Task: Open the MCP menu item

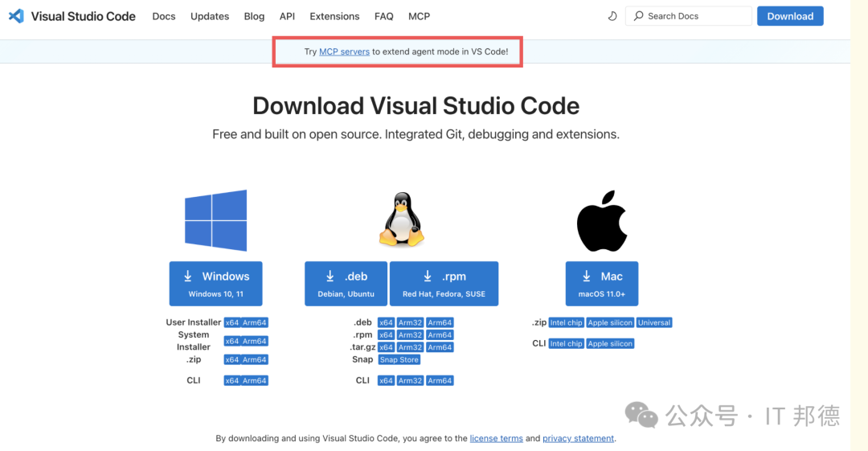Action: [x=419, y=16]
